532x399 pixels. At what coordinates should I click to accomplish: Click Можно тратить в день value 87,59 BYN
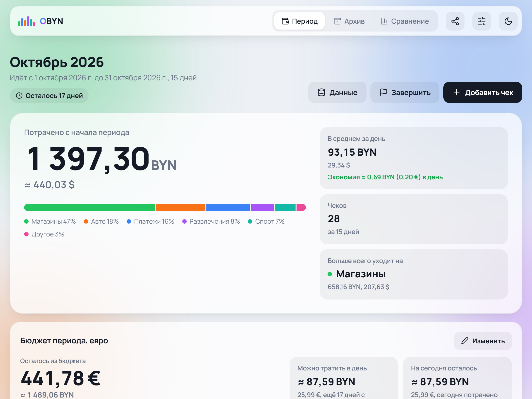pos(327,382)
